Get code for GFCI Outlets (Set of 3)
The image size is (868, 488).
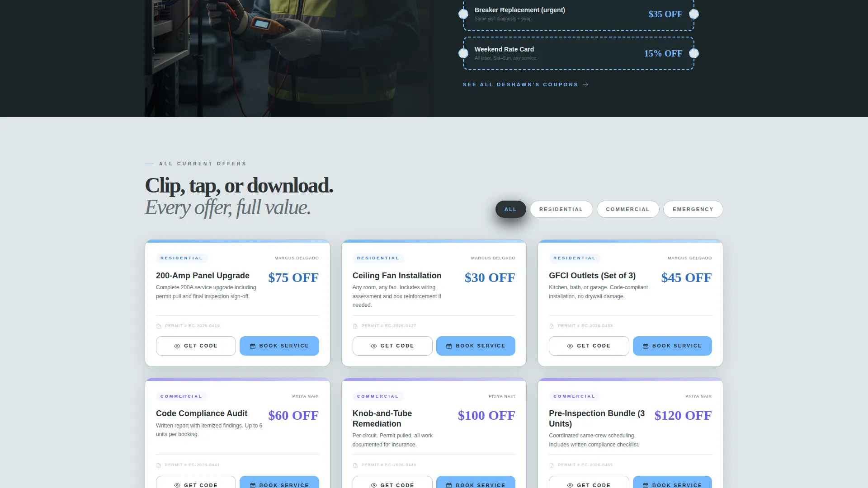[589, 346]
